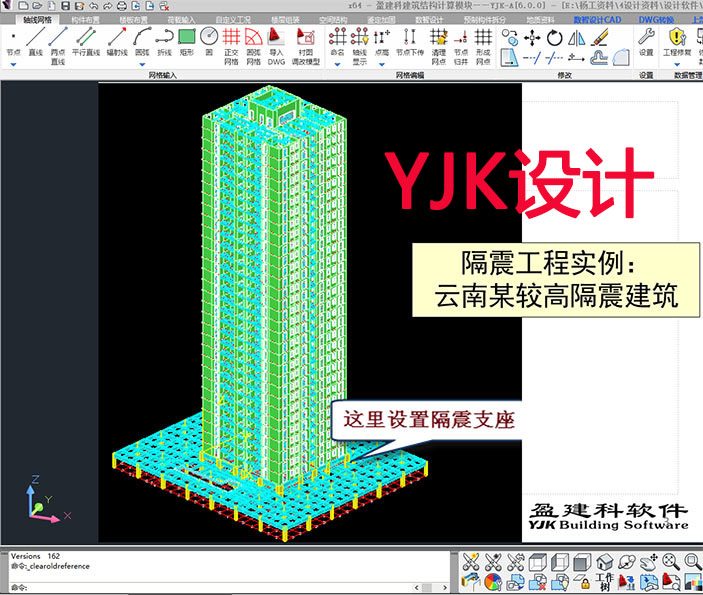The image size is (703, 595).
Task: Click the 点高 node elevation icon
Action: pyautogui.click(x=382, y=43)
